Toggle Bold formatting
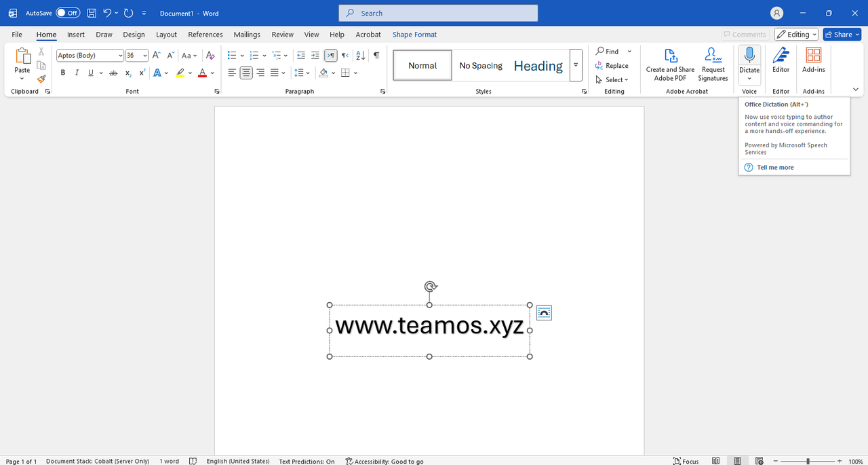 pyautogui.click(x=63, y=73)
